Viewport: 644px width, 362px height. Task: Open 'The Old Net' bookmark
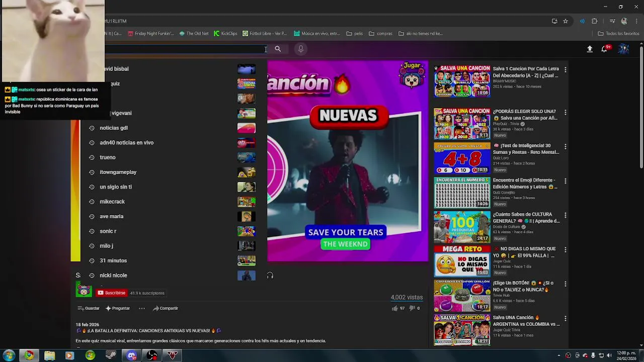194,34
